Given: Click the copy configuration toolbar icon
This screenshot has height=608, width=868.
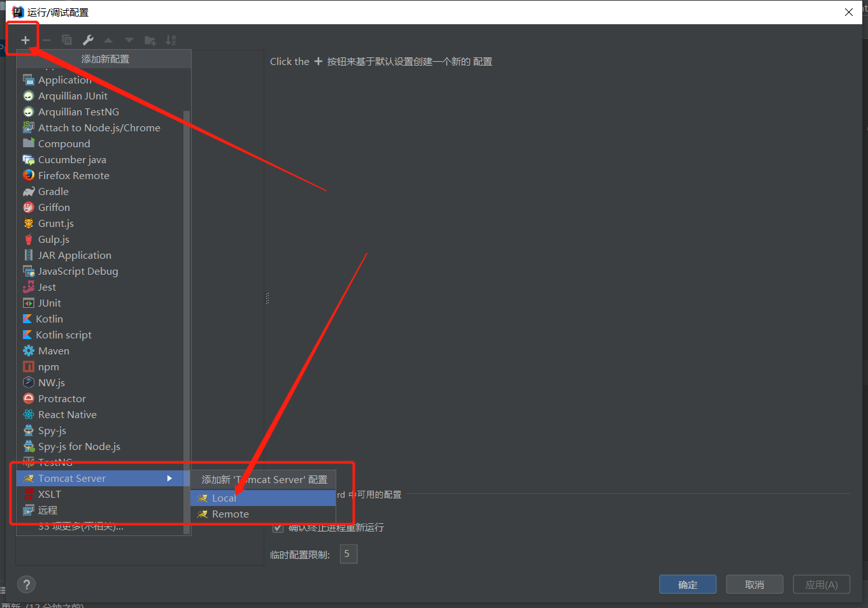Looking at the screenshot, I should point(67,40).
